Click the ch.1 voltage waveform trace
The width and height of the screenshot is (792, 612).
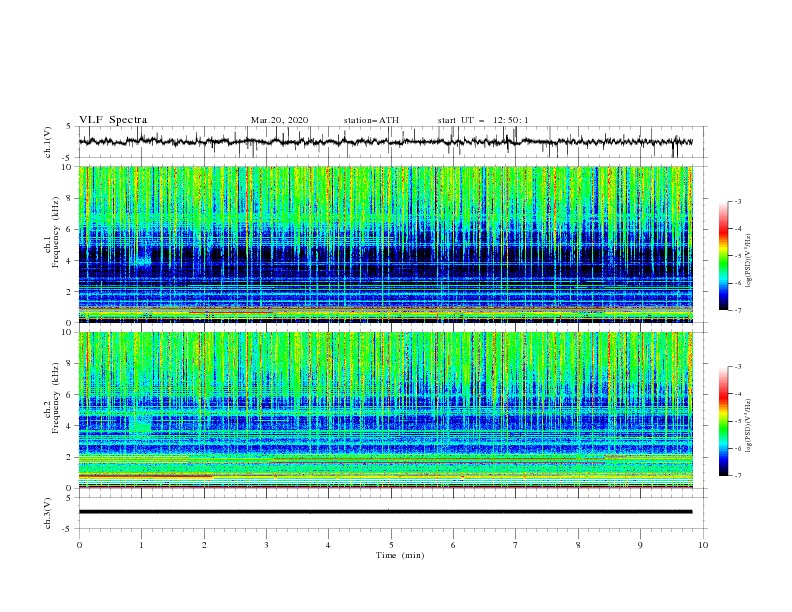click(x=385, y=142)
